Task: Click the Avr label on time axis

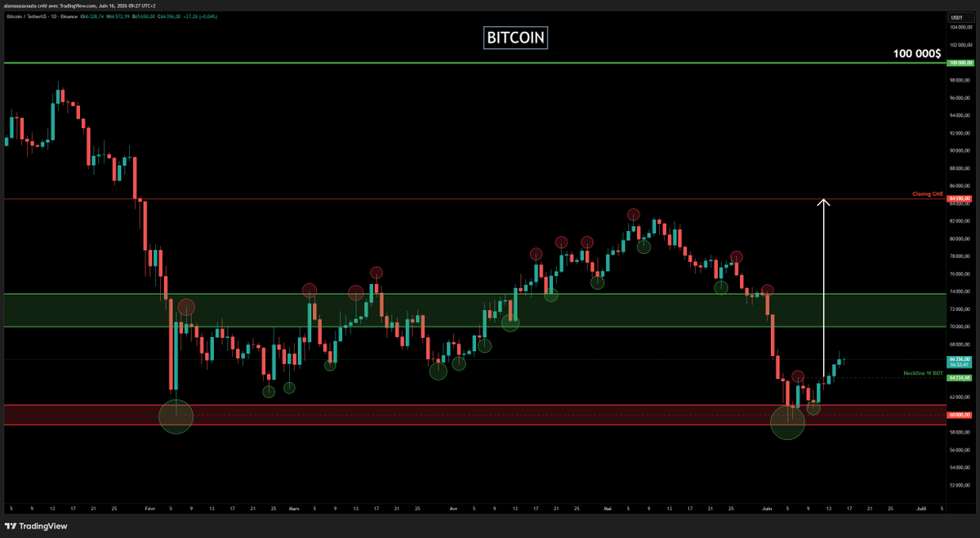Action: point(453,507)
